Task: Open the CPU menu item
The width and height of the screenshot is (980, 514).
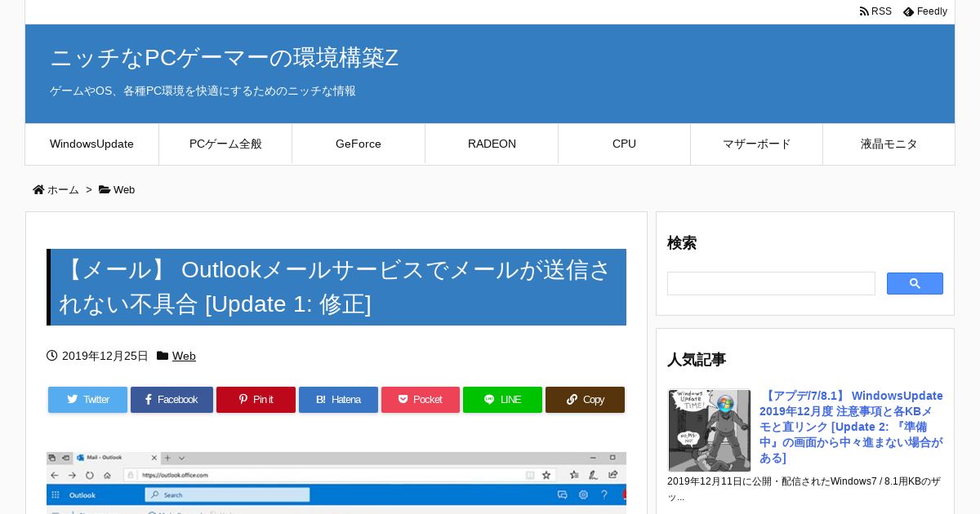Action: (624, 144)
